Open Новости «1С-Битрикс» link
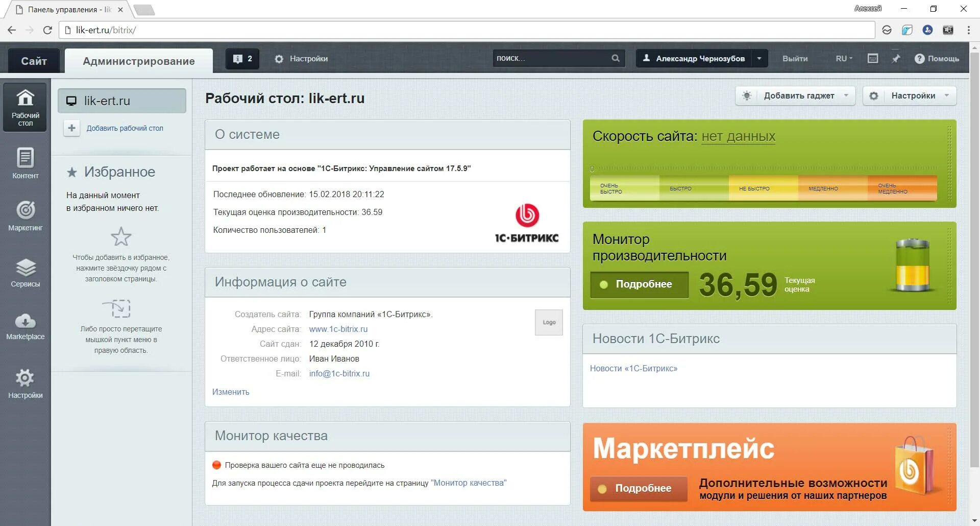 click(x=634, y=369)
